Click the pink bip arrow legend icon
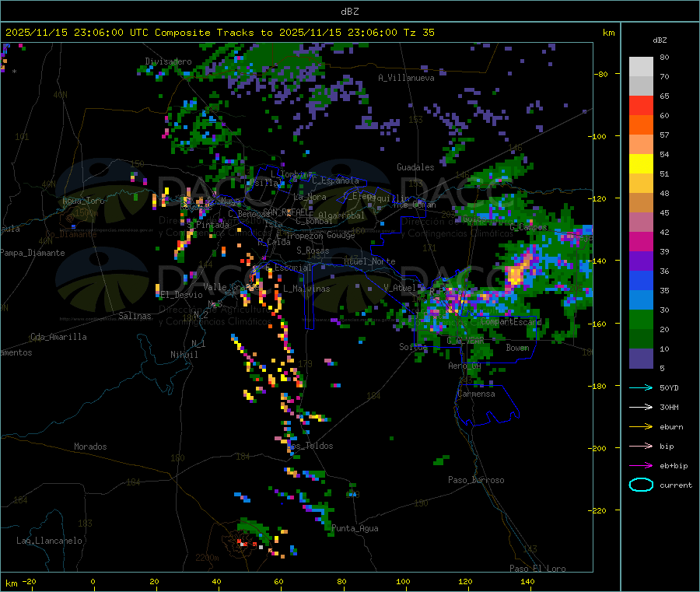Viewport: 700px width, 592px height. (641, 446)
